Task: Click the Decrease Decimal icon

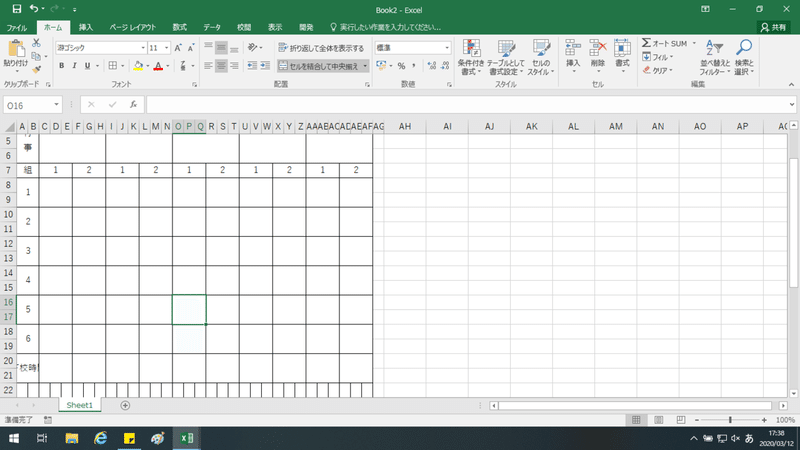Action: (x=445, y=66)
